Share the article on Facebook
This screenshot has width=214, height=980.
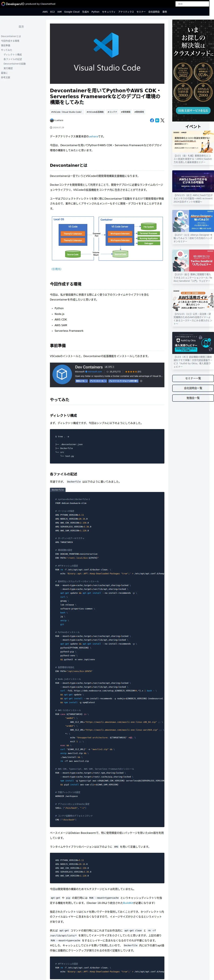(152, 120)
